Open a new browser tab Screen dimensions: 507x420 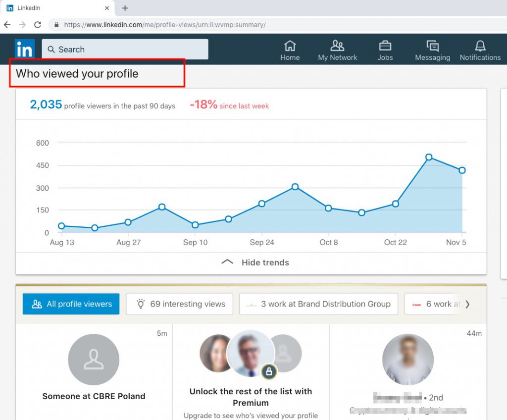[x=125, y=8]
